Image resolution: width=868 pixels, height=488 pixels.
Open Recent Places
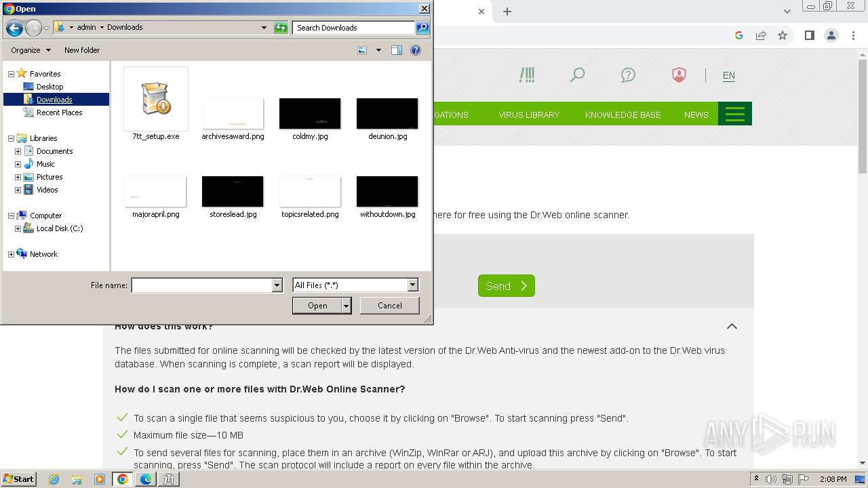click(59, 113)
